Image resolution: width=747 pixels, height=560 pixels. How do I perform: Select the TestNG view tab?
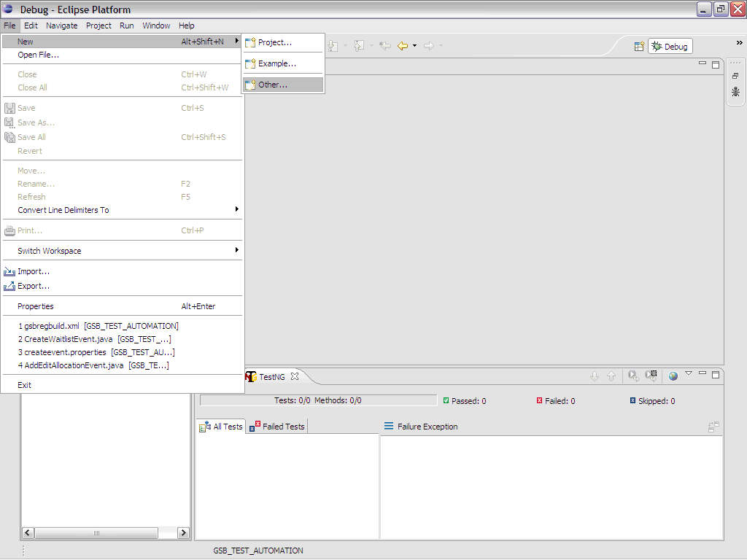272,377
